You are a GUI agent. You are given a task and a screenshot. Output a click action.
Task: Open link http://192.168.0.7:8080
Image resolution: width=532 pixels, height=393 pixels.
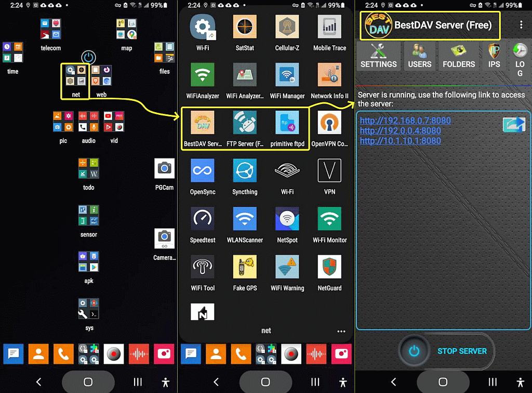click(x=405, y=121)
